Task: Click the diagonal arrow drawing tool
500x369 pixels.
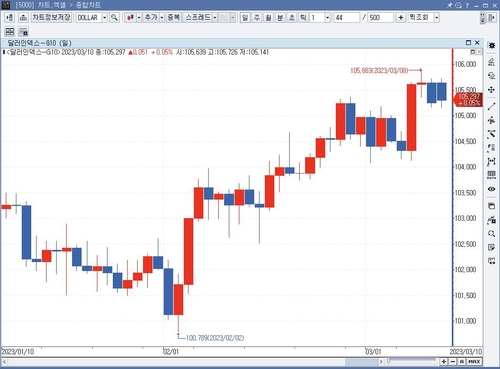Action: pos(491,134)
